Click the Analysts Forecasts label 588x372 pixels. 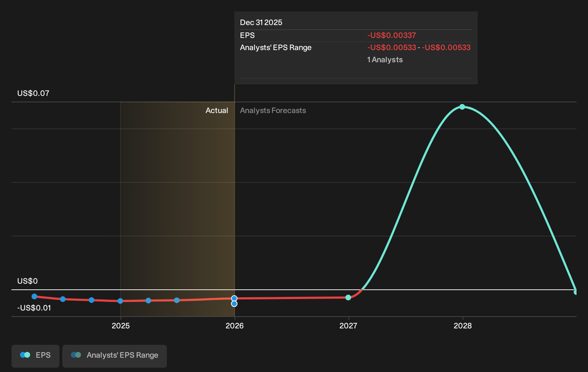273,111
